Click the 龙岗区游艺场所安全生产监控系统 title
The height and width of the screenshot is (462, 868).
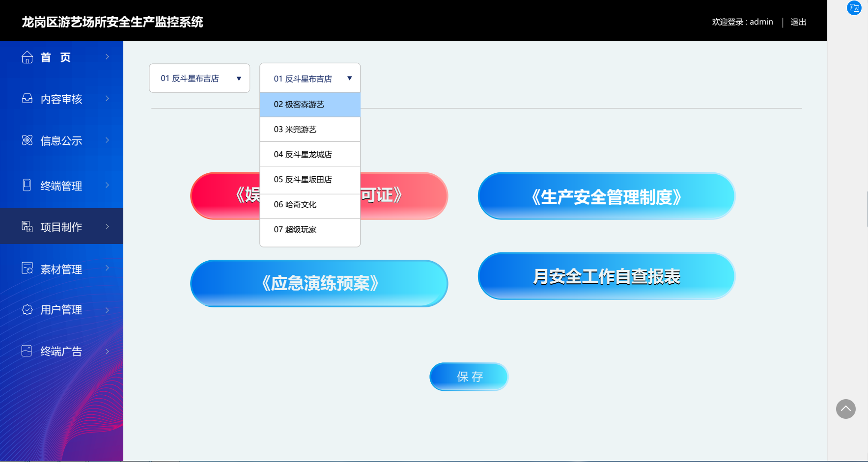(x=112, y=22)
